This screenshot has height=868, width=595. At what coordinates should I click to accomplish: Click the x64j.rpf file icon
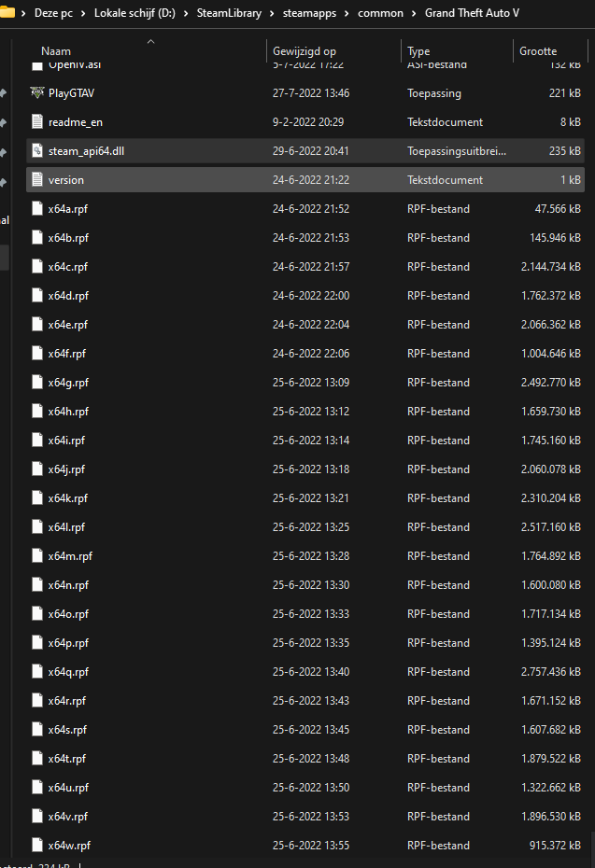(x=37, y=469)
